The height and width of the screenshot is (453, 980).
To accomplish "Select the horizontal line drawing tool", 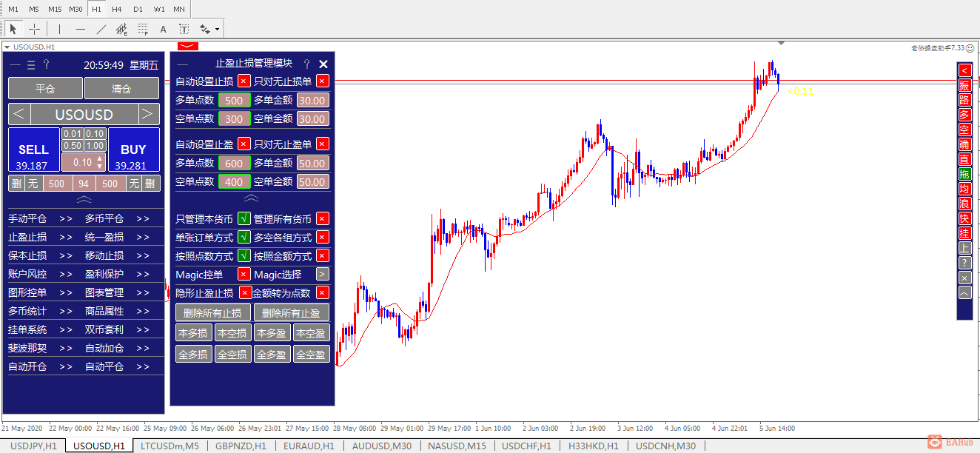I will tap(81, 29).
